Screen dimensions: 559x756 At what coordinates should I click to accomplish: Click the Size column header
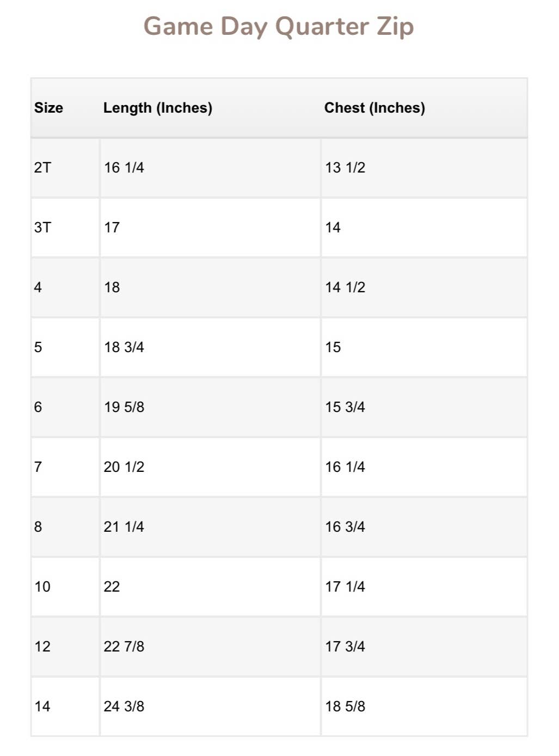[48, 108]
